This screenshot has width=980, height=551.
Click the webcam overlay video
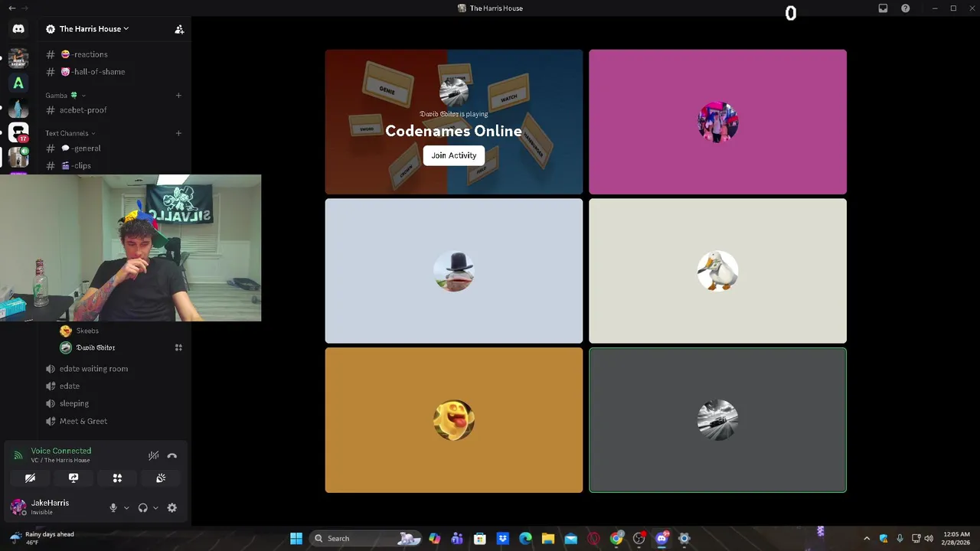[x=130, y=248]
